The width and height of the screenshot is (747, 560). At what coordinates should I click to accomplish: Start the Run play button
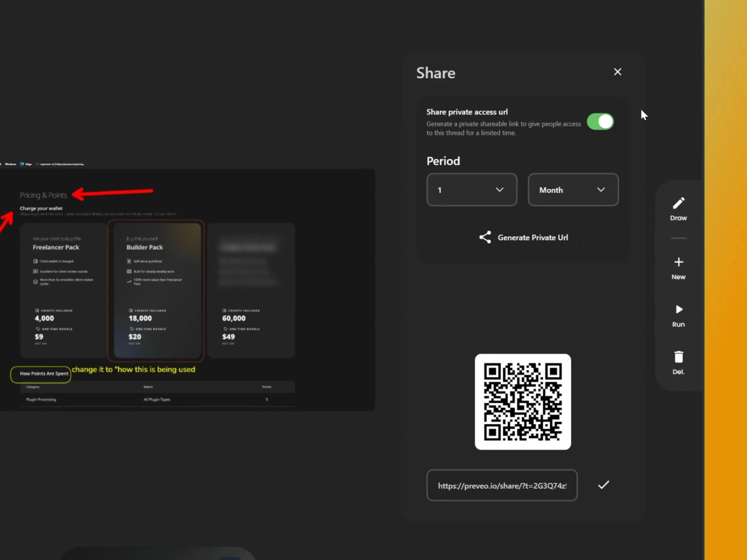point(679,309)
